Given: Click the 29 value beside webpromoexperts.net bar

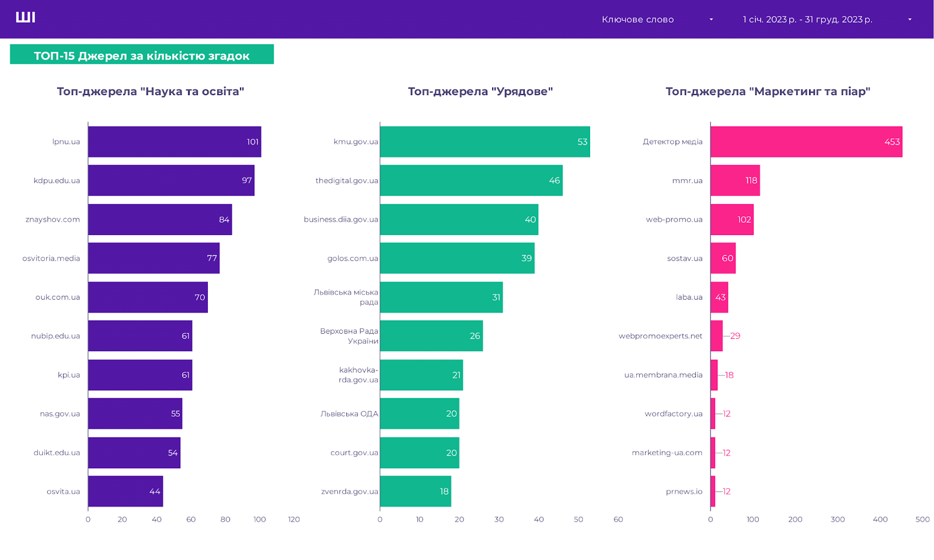Looking at the screenshot, I should (x=735, y=336).
